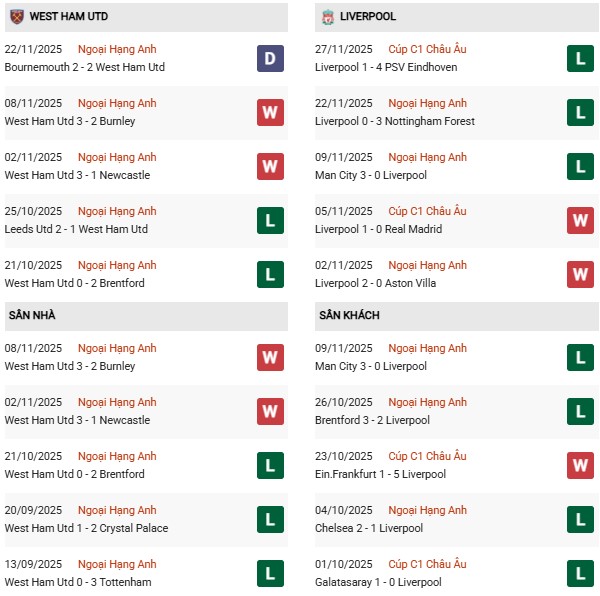Viewport: 600px width, 596px height.
Task: Click the L badge for Liverpool 1-4 PSV Eindhoven
Action: point(580,59)
